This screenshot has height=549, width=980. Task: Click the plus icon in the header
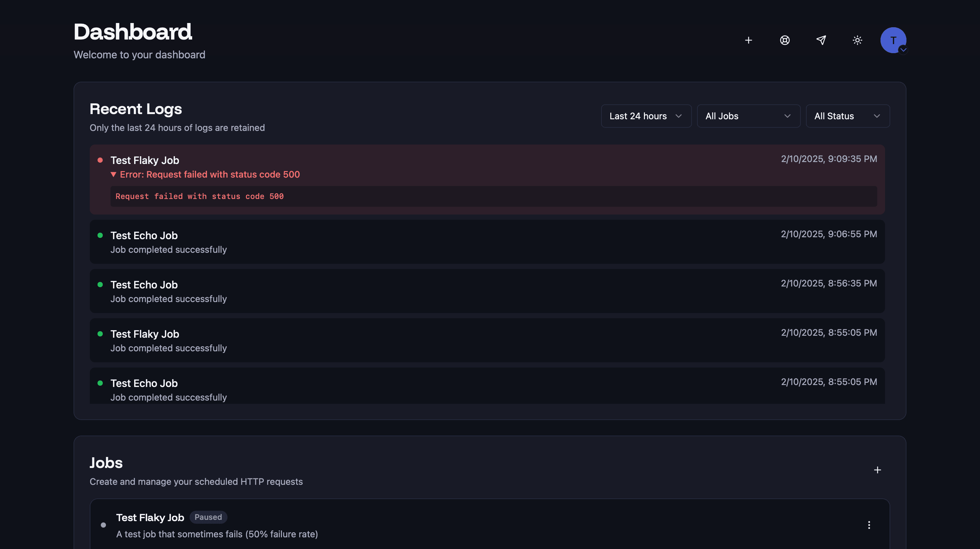click(748, 40)
